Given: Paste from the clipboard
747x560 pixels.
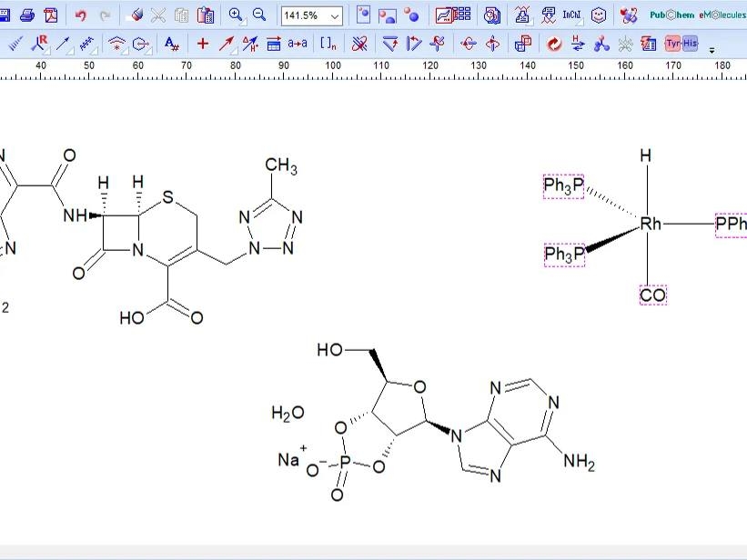Looking at the screenshot, I should tap(207, 15).
